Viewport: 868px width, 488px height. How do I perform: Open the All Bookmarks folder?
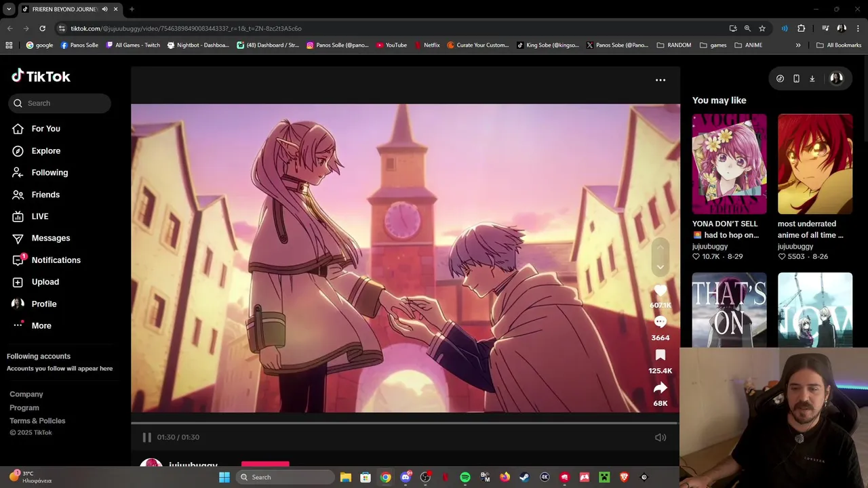839,45
